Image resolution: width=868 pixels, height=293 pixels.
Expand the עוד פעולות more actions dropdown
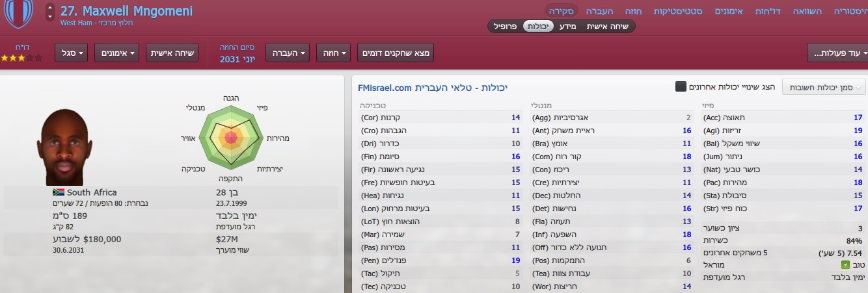[x=836, y=53]
